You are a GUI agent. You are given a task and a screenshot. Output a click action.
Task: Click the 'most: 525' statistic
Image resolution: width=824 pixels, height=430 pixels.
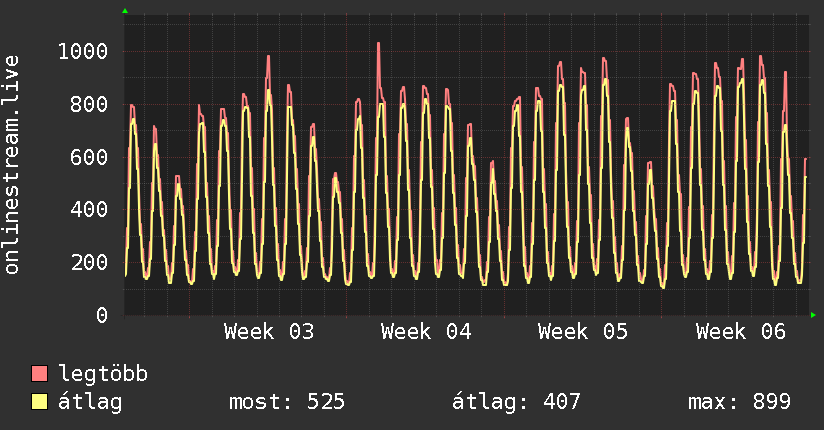[287, 402]
